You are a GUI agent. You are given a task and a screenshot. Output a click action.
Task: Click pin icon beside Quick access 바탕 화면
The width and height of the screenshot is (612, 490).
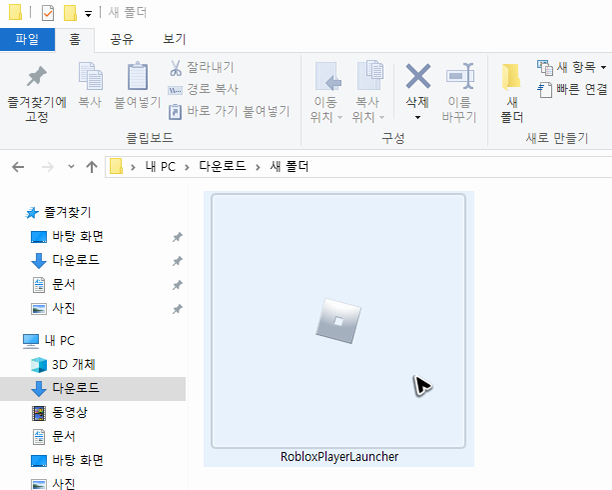click(177, 237)
